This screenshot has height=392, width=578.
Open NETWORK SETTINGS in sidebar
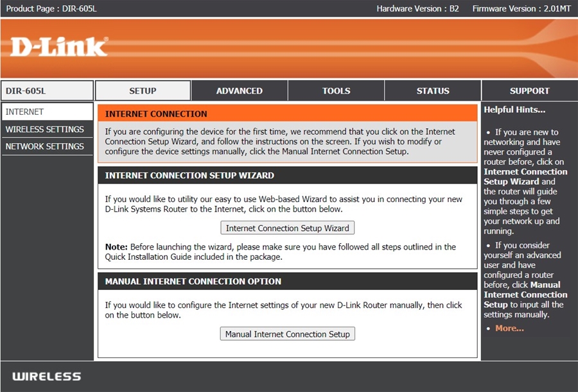point(47,146)
